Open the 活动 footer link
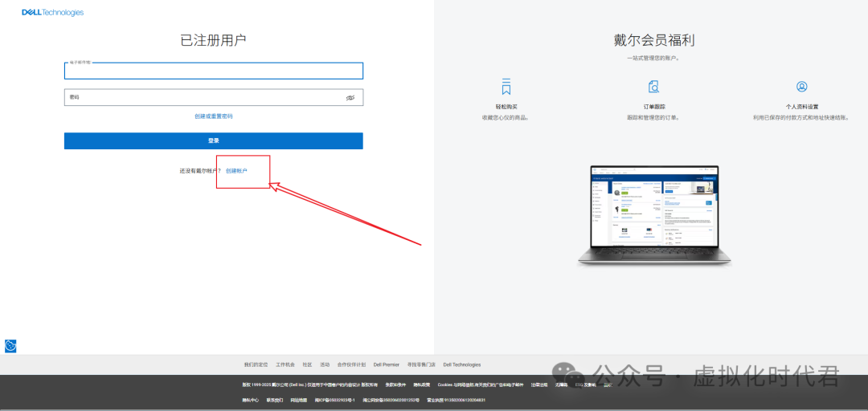This screenshot has height=411, width=868. click(x=325, y=364)
